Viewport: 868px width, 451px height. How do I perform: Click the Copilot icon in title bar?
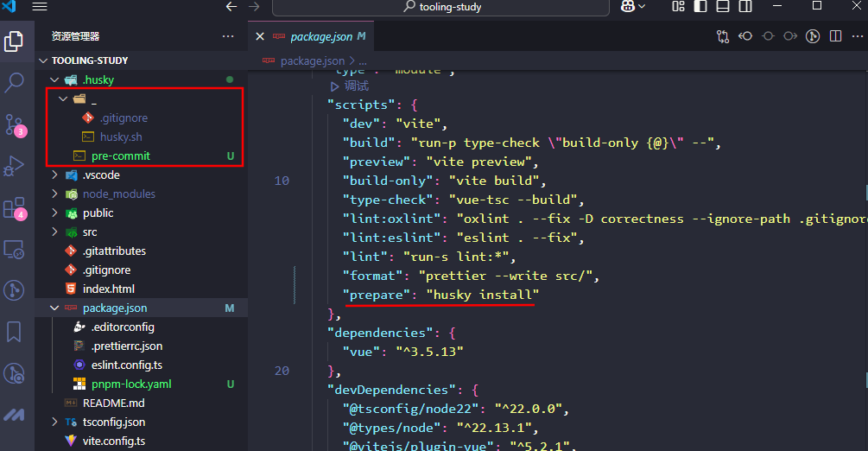pos(627,7)
